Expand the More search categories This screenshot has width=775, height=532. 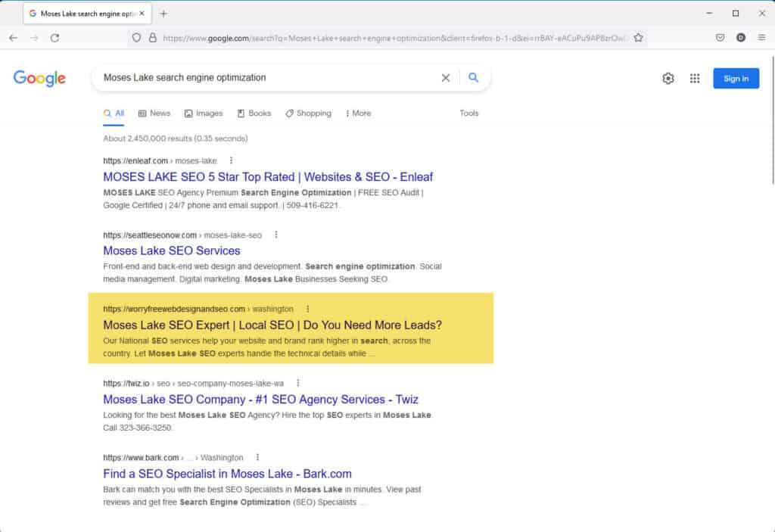point(358,114)
